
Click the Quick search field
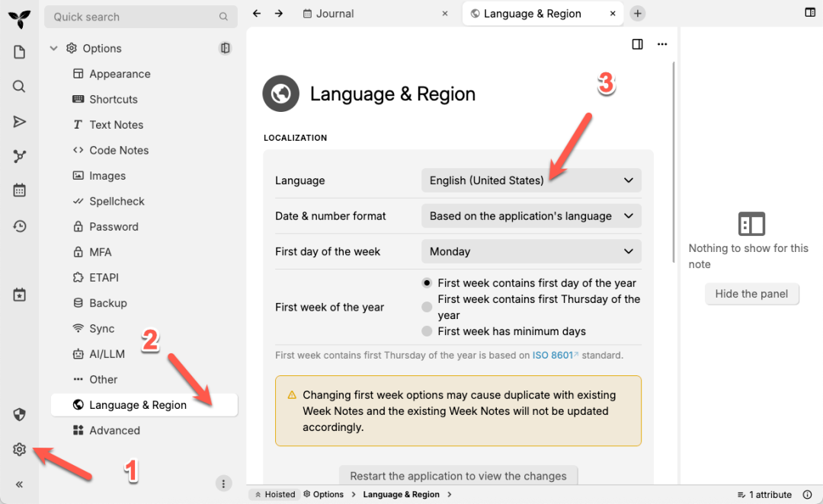(x=133, y=17)
